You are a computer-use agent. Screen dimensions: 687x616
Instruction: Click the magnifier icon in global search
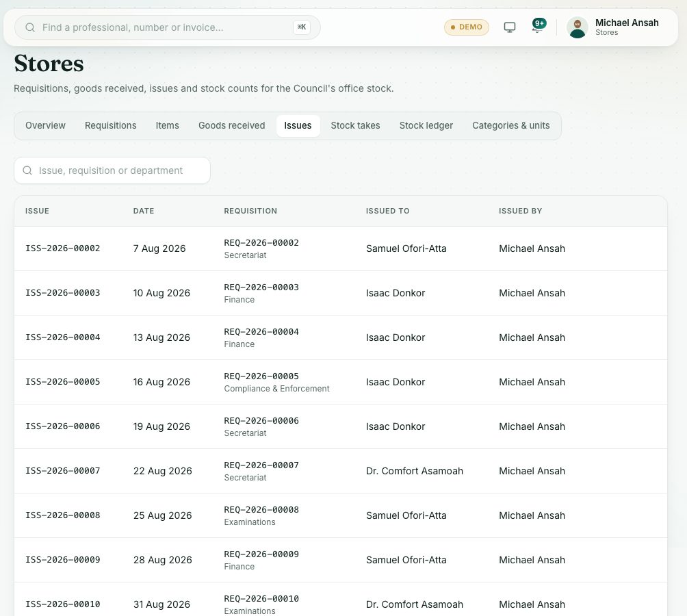(30, 27)
